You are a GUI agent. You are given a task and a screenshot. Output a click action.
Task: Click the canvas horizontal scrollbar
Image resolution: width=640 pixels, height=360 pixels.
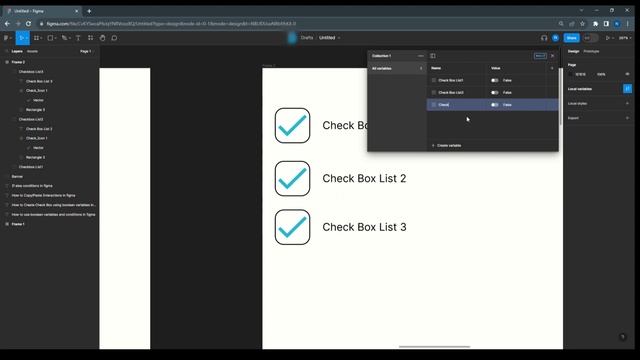pyautogui.click(x=434, y=347)
